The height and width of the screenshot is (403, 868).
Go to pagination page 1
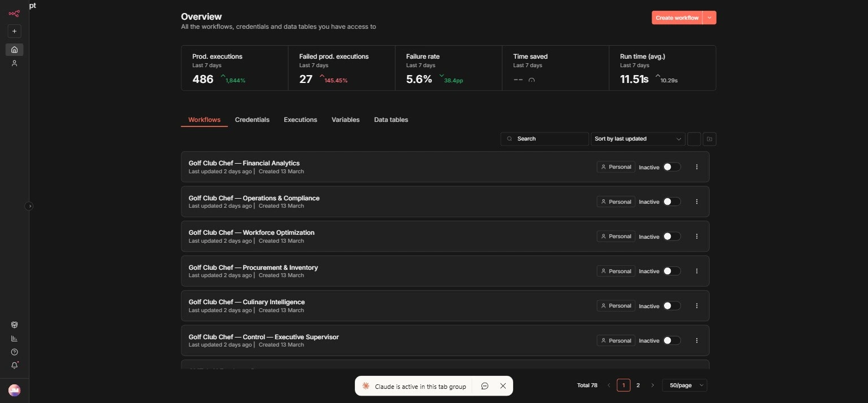tap(623, 386)
